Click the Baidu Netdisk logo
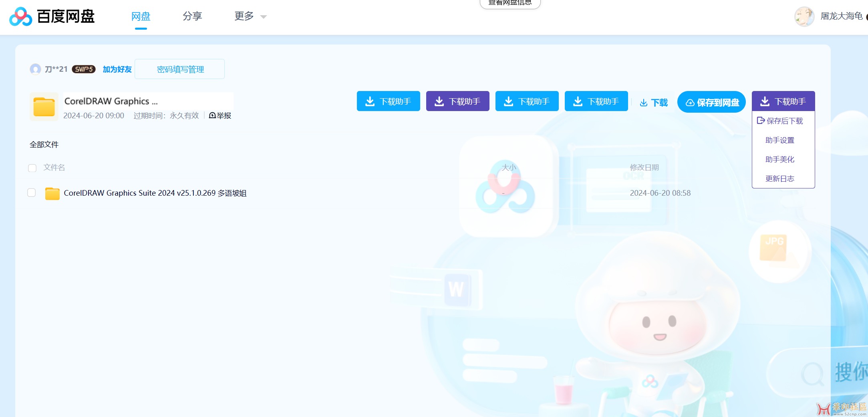The image size is (868, 417). point(52,16)
